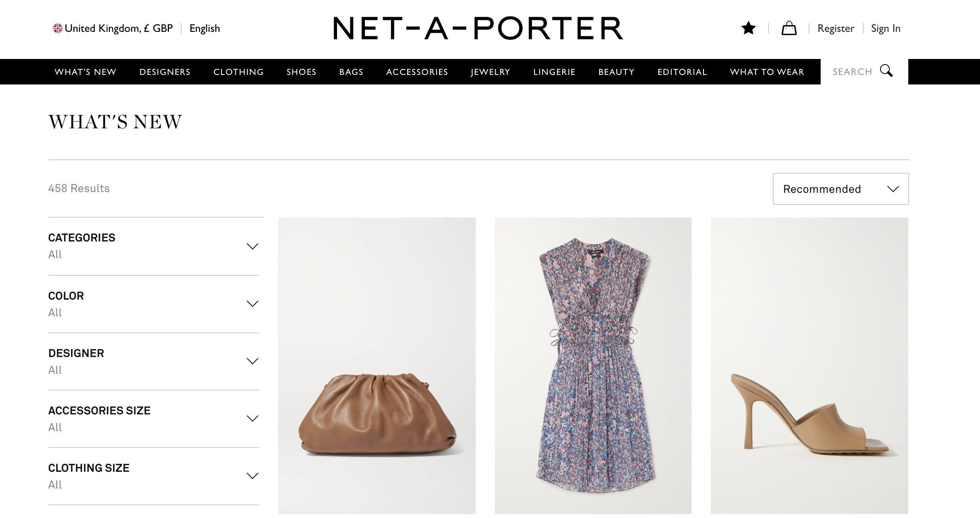Go to the Shoes menu
Image resolution: width=980 pixels, height=518 pixels.
click(301, 72)
